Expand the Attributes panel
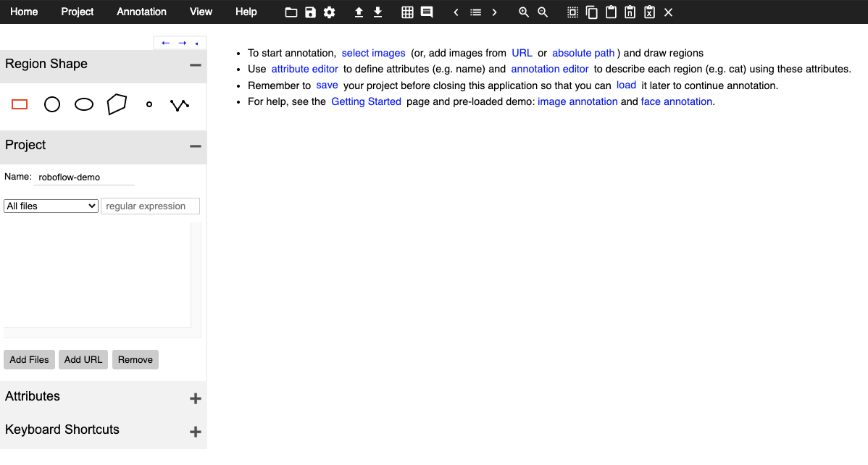 pos(195,398)
